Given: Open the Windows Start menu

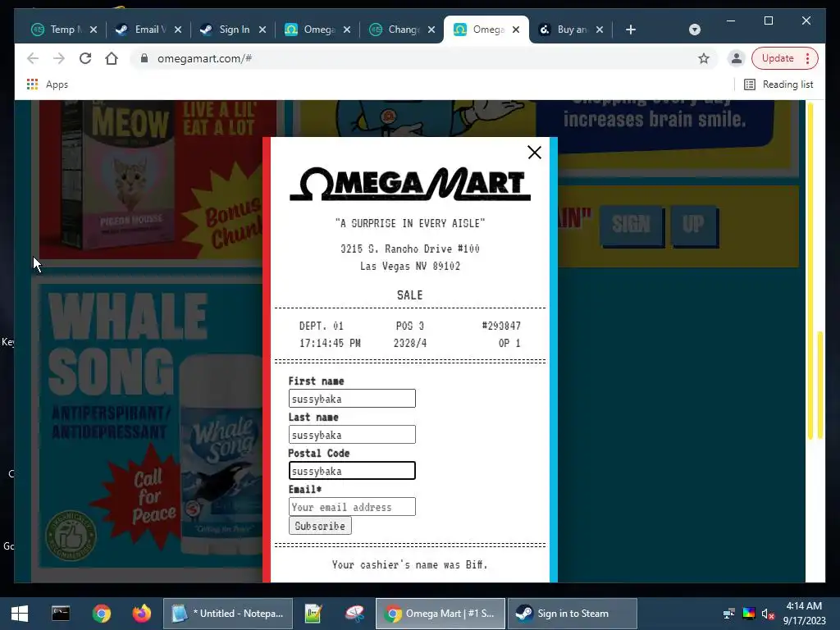Looking at the screenshot, I should tap(20, 614).
